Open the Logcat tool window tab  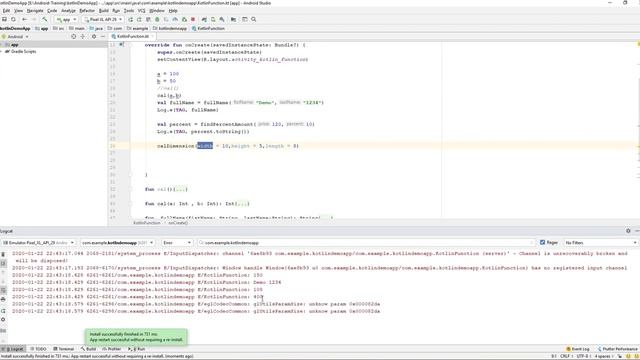[13, 349]
